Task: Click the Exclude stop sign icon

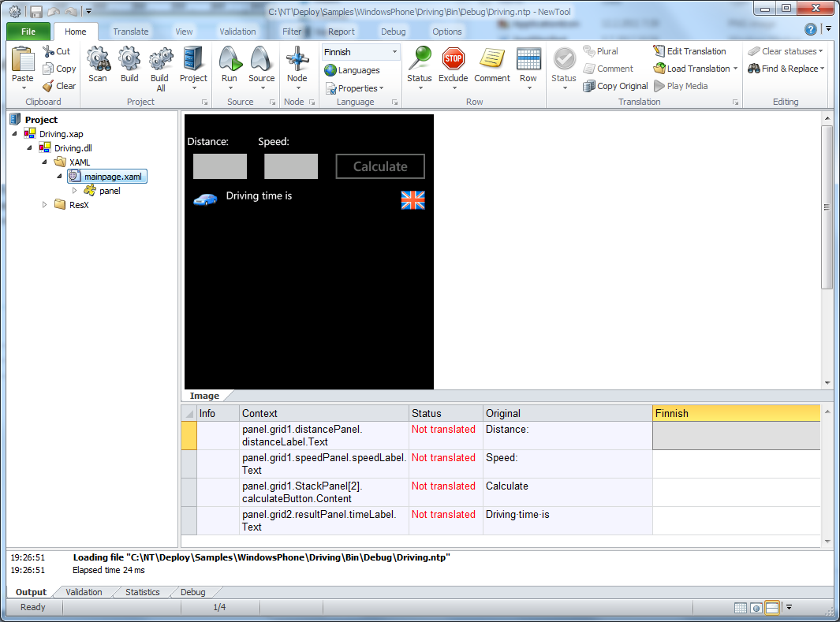Action: click(454, 59)
